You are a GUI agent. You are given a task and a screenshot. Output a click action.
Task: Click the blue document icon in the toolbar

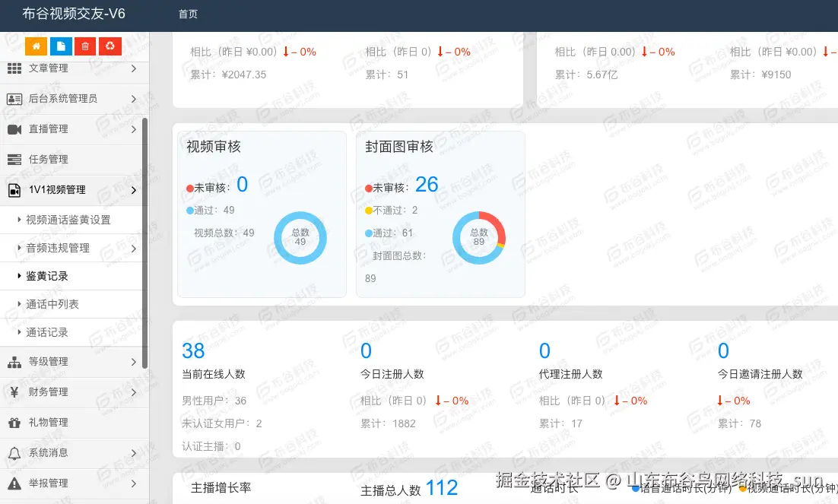pos(60,46)
